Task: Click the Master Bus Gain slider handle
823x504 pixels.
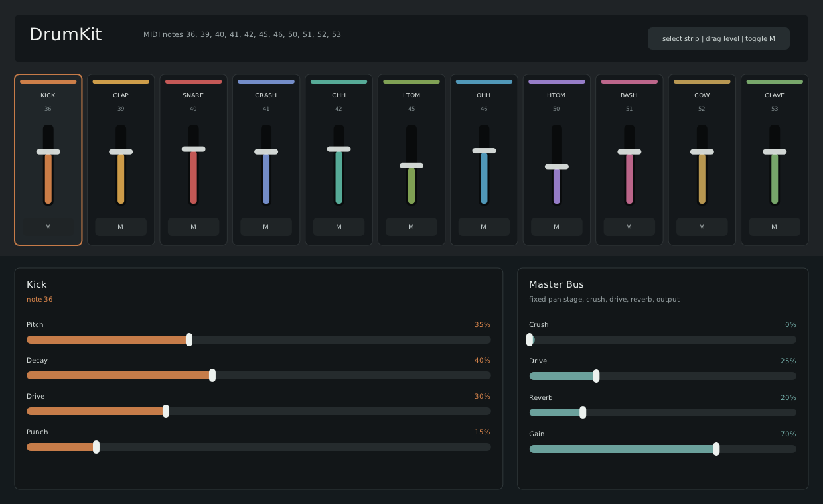Action: tap(716, 449)
